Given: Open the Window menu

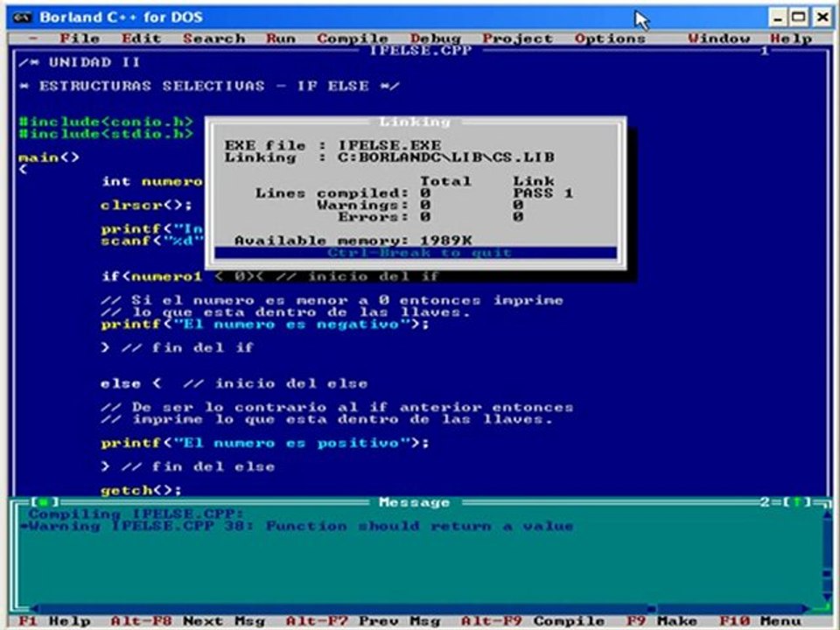Looking at the screenshot, I should (719, 38).
